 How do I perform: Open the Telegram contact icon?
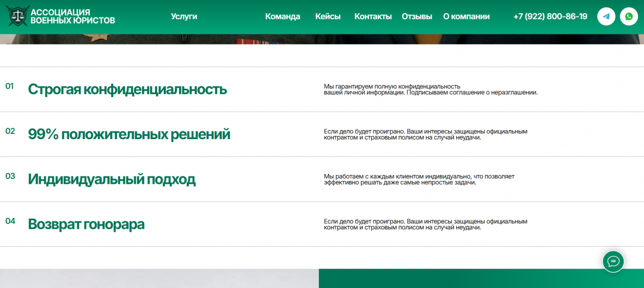606,17
